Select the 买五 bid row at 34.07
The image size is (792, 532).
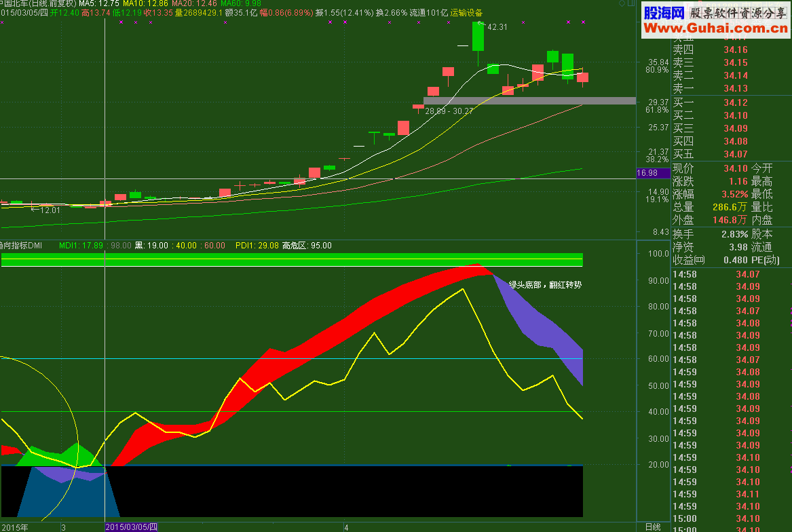tap(710, 154)
